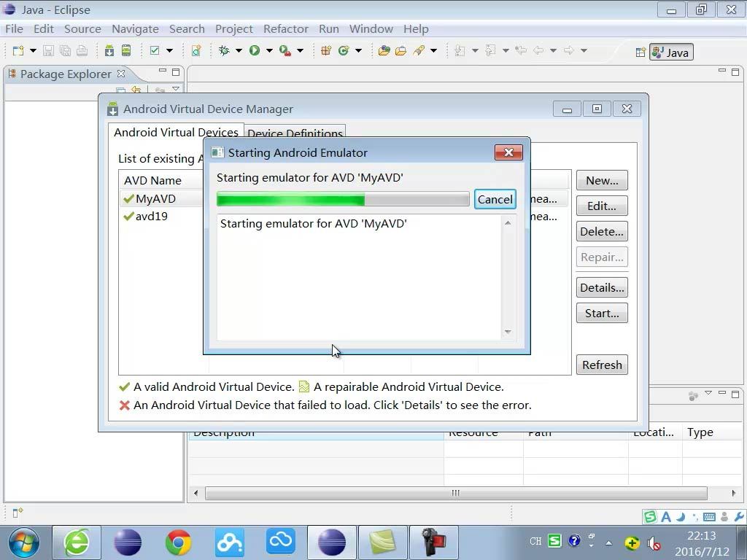The width and height of the screenshot is (747, 560).
Task: Click the Cancel button in the emulator dialog
Action: (x=495, y=199)
